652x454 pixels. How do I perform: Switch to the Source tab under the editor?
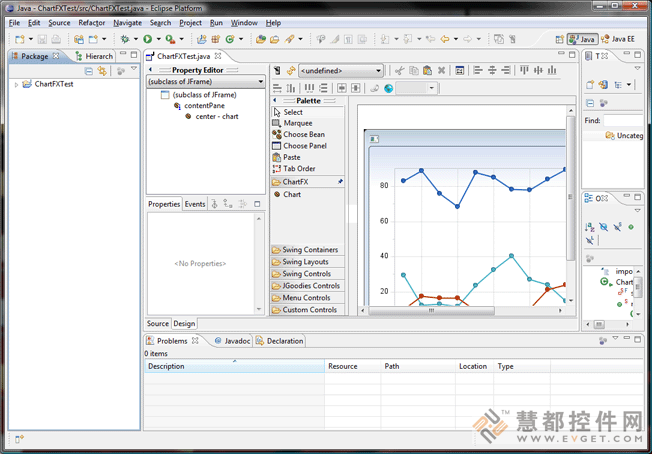click(x=158, y=323)
